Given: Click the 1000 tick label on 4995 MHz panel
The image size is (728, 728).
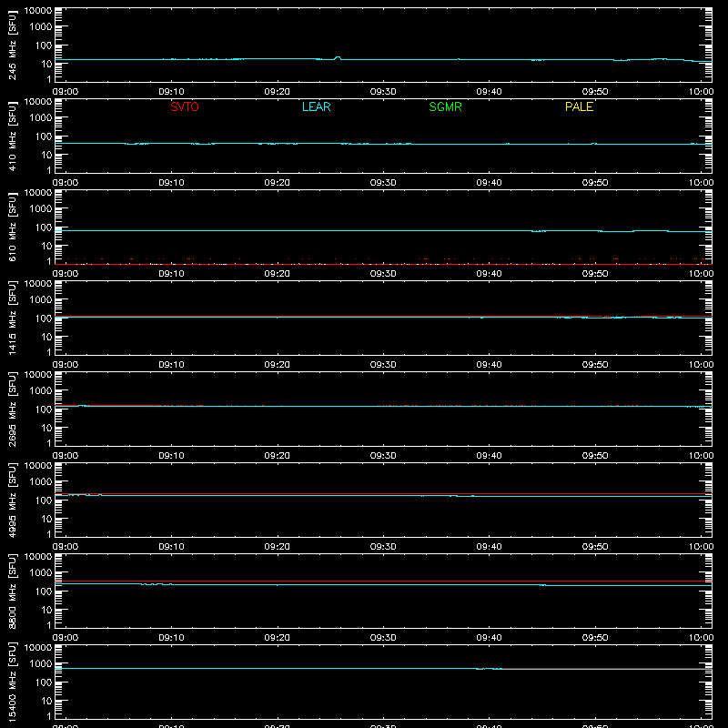Looking at the screenshot, I should pyautogui.click(x=41, y=482).
